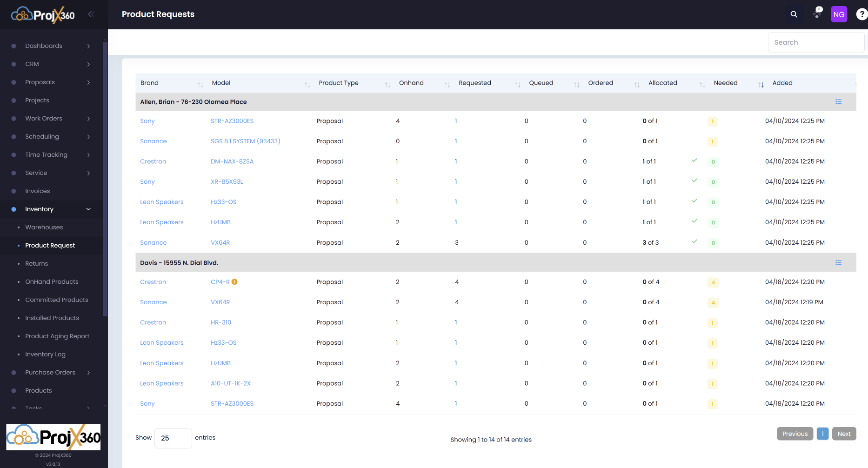Open the STR-AZ3000ES model link under Allen
868x468 pixels.
pos(232,121)
